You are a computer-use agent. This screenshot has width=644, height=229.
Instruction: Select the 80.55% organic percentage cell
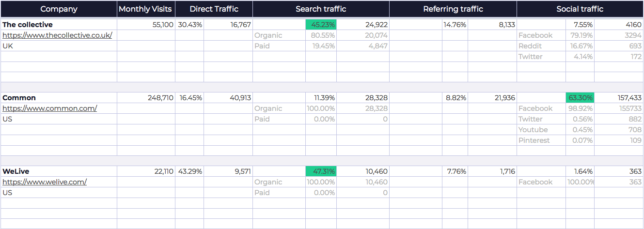coord(321,35)
